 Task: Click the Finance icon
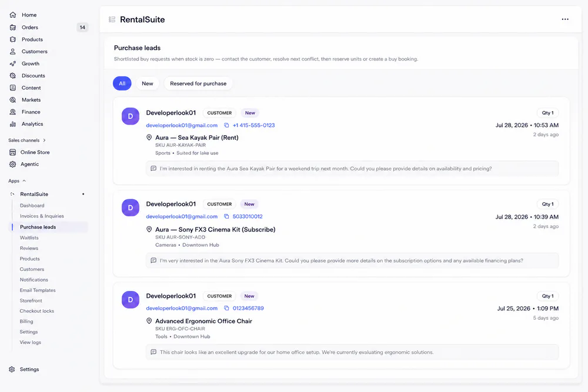pyautogui.click(x=13, y=112)
